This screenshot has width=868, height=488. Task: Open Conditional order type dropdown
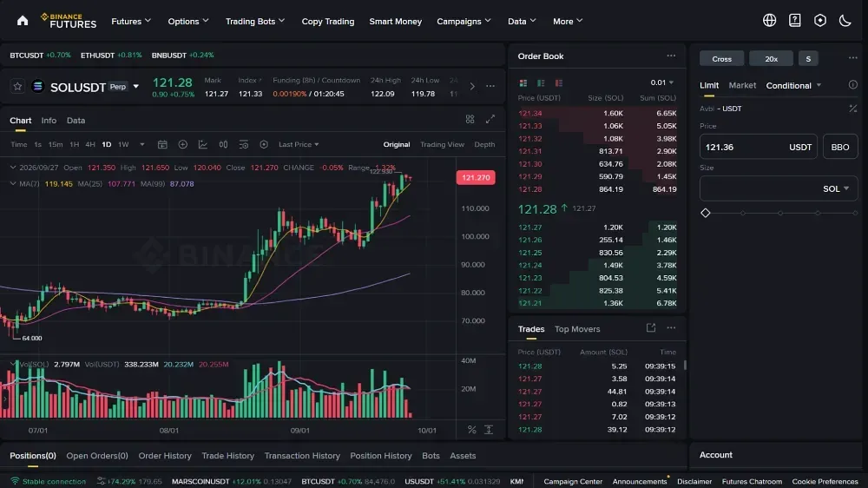(x=793, y=85)
